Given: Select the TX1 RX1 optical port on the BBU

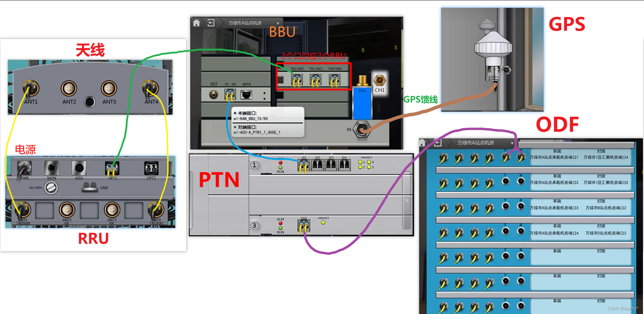Looking at the screenshot, I should click(x=316, y=80).
